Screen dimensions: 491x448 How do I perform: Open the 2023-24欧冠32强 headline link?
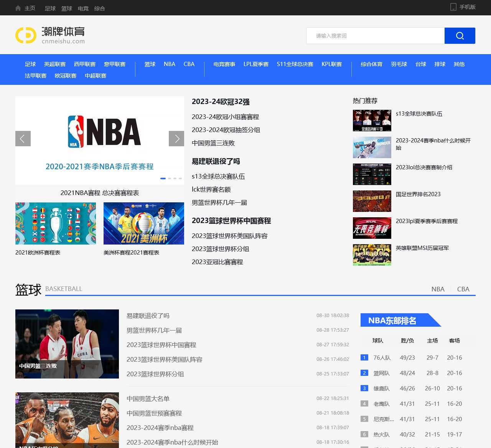click(x=221, y=102)
